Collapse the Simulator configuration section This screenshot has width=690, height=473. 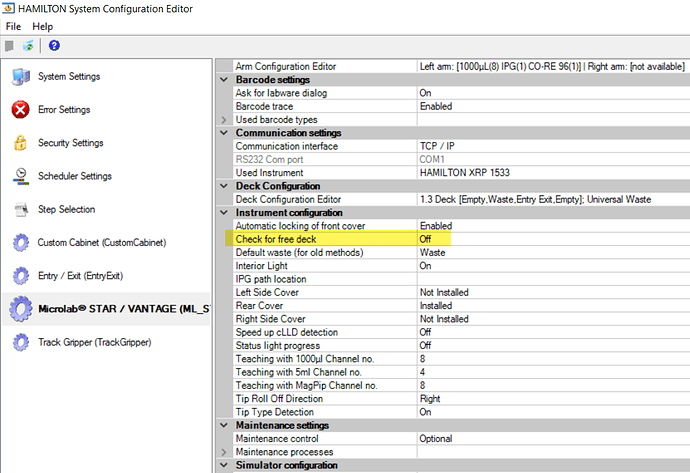pyautogui.click(x=224, y=465)
